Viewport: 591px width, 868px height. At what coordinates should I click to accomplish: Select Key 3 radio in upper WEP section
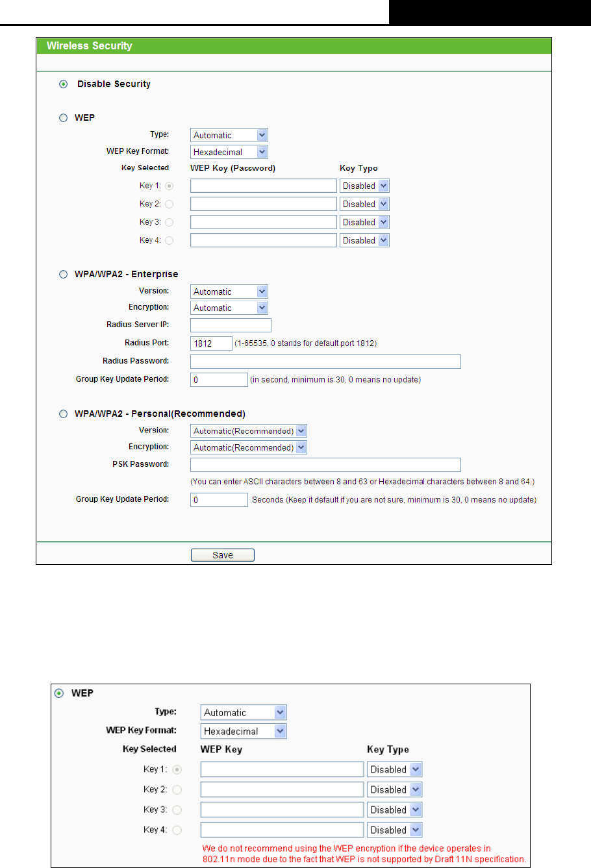(x=170, y=222)
